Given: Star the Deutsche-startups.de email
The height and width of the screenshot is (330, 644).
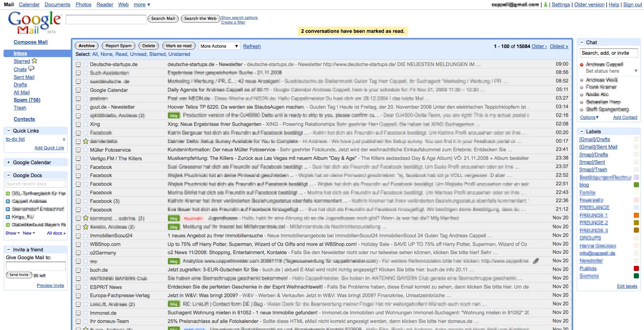Looking at the screenshot, I should coord(86,65).
